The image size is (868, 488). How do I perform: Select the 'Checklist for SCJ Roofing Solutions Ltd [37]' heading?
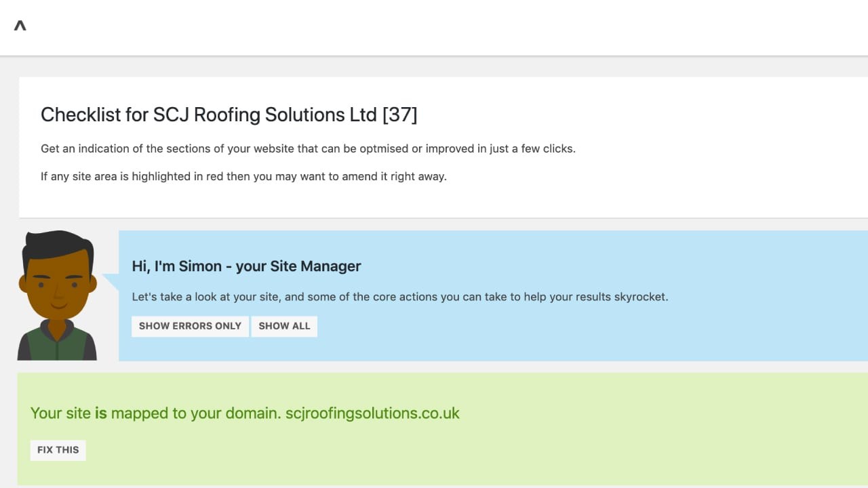(x=229, y=115)
